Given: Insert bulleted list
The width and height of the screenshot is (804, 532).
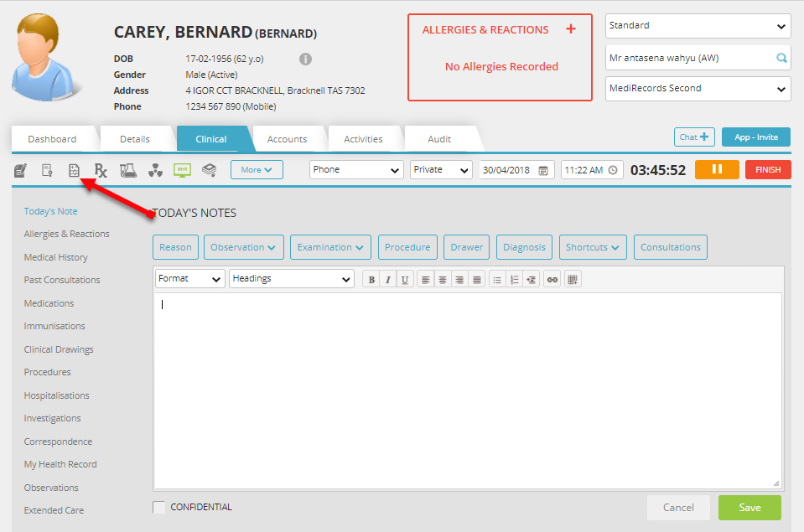Looking at the screenshot, I should (497, 279).
